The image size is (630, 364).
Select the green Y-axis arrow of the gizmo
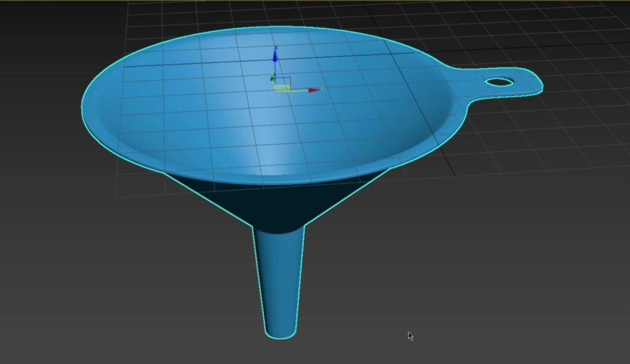click(272, 78)
